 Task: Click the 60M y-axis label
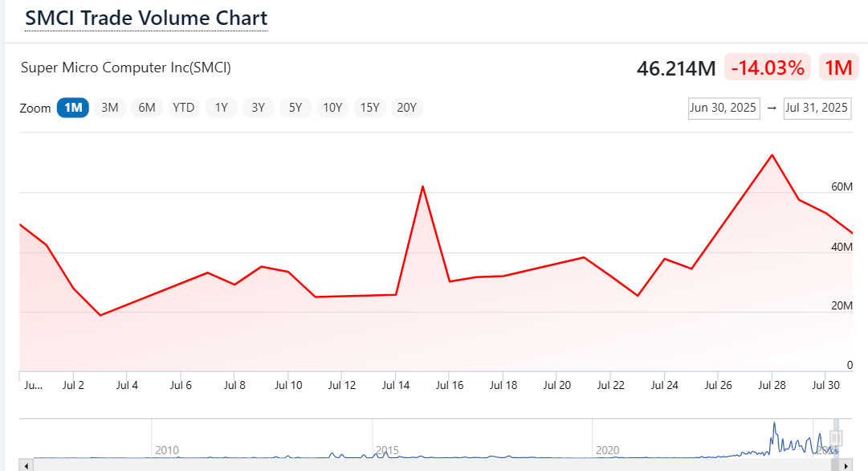coord(842,186)
